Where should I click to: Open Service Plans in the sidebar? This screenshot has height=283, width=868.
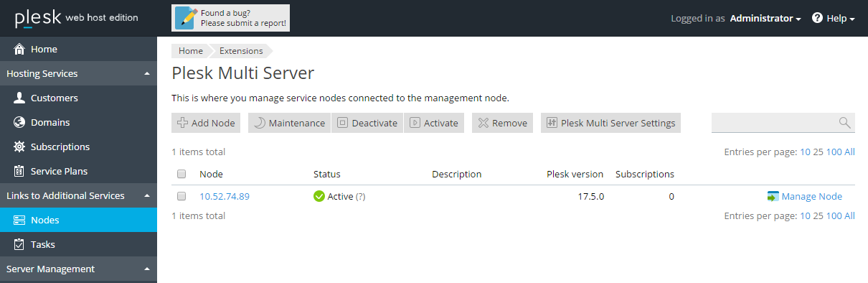78,171
